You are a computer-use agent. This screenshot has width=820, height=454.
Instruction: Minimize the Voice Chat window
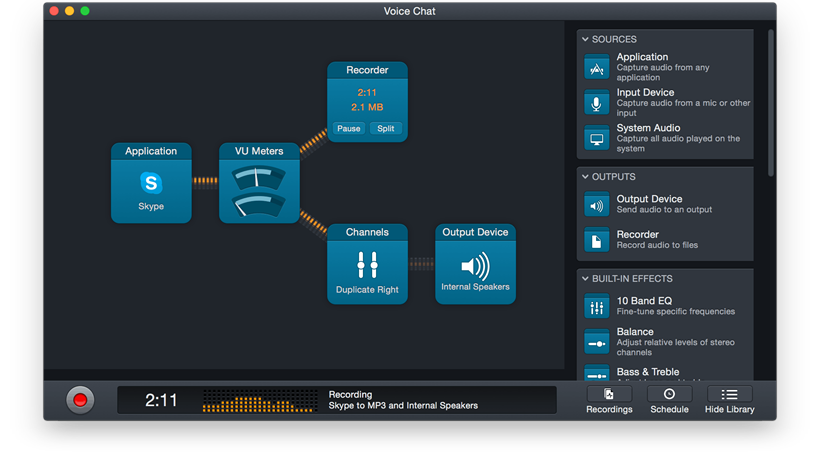pos(70,11)
